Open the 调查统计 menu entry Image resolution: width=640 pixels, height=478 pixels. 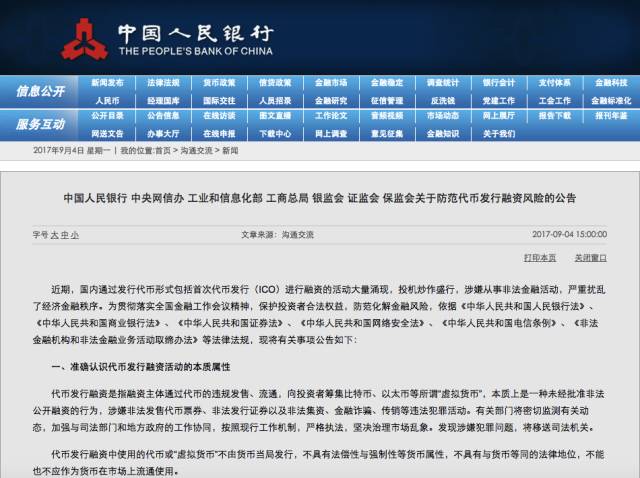pos(443,83)
